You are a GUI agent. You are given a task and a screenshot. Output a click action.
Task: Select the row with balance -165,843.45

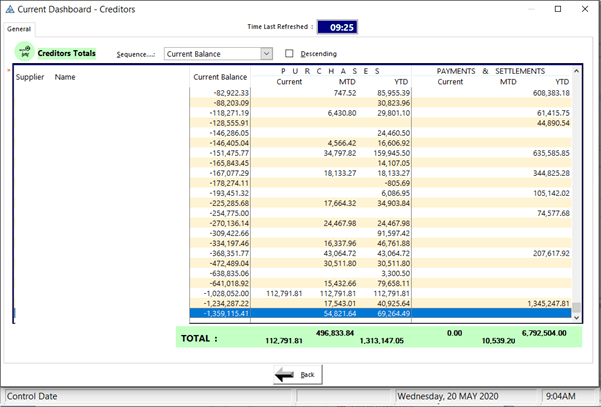point(380,163)
